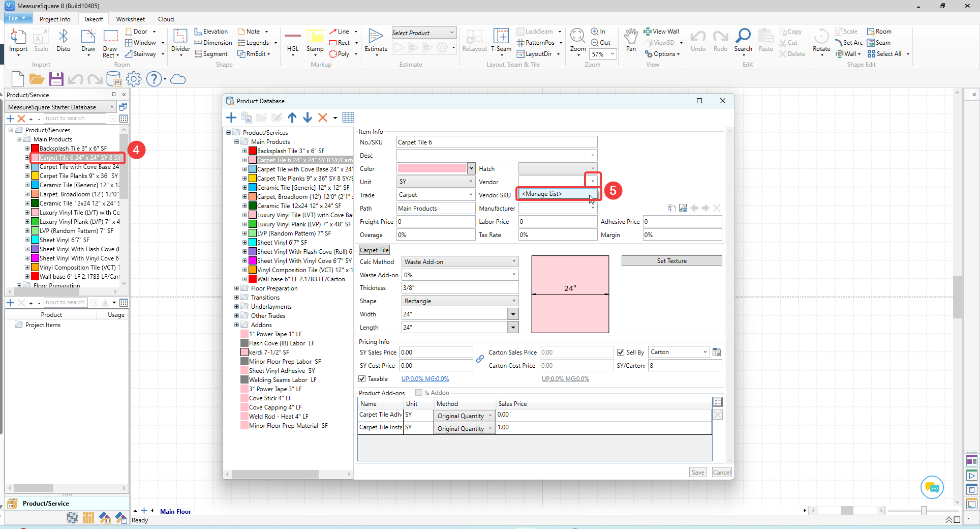
Task: Open the Width dropdown arrow
Action: pos(513,314)
